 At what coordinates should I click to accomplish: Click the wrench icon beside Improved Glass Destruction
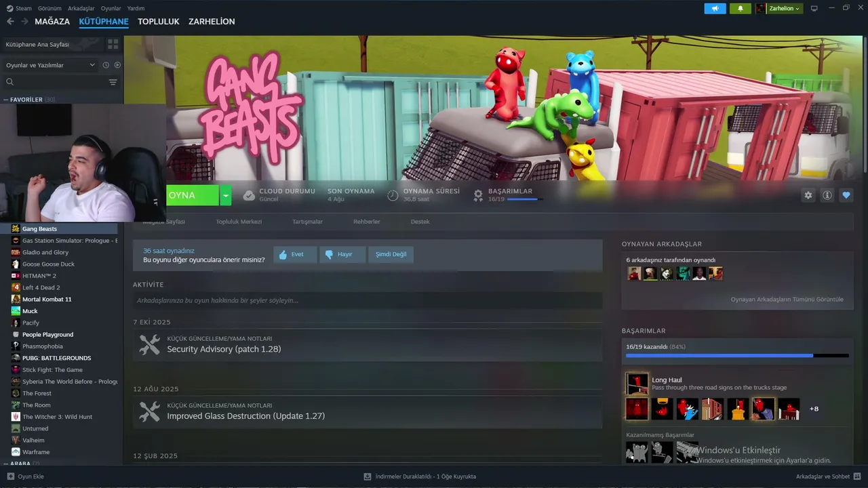tap(149, 411)
